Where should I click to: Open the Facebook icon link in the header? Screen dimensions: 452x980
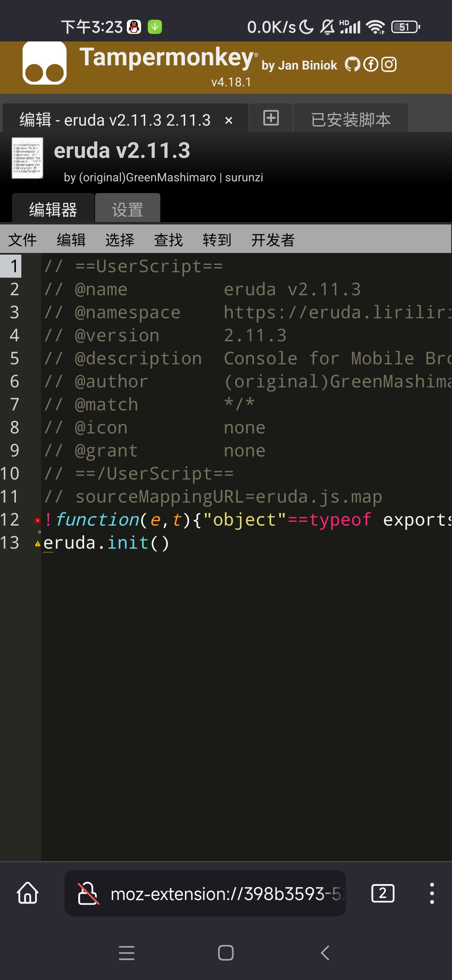(371, 64)
